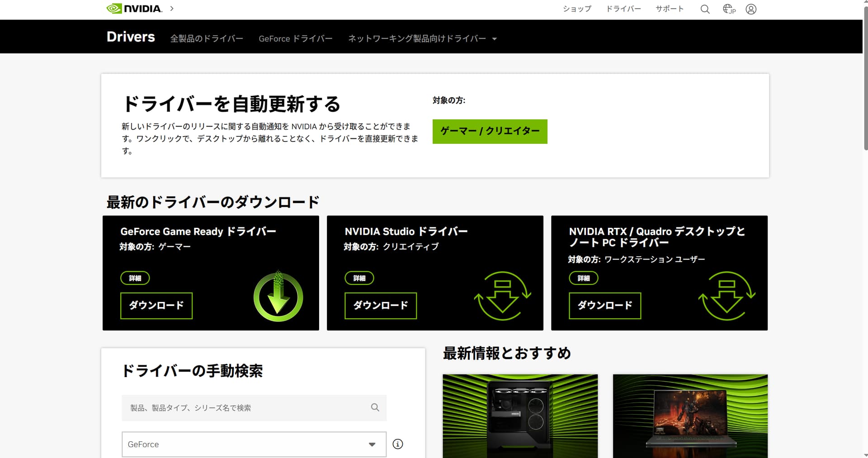
Task: Click the NVIDIA logo
Action: click(134, 9)
